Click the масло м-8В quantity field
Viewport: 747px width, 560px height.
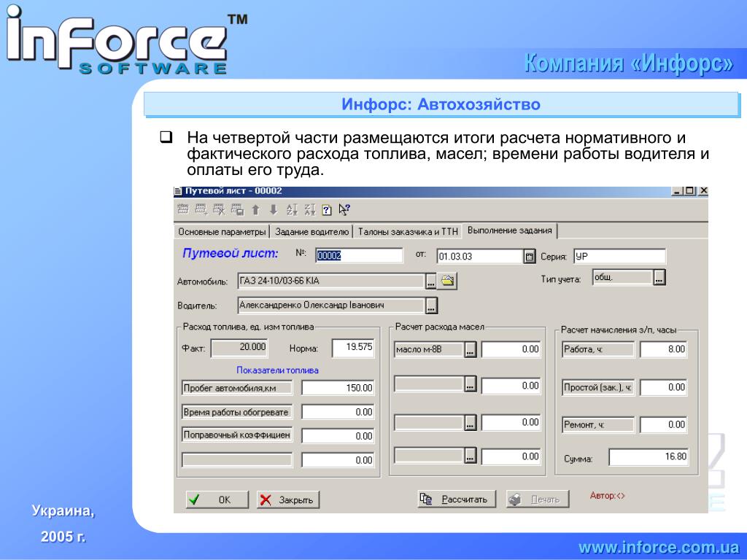coord(511,349)
